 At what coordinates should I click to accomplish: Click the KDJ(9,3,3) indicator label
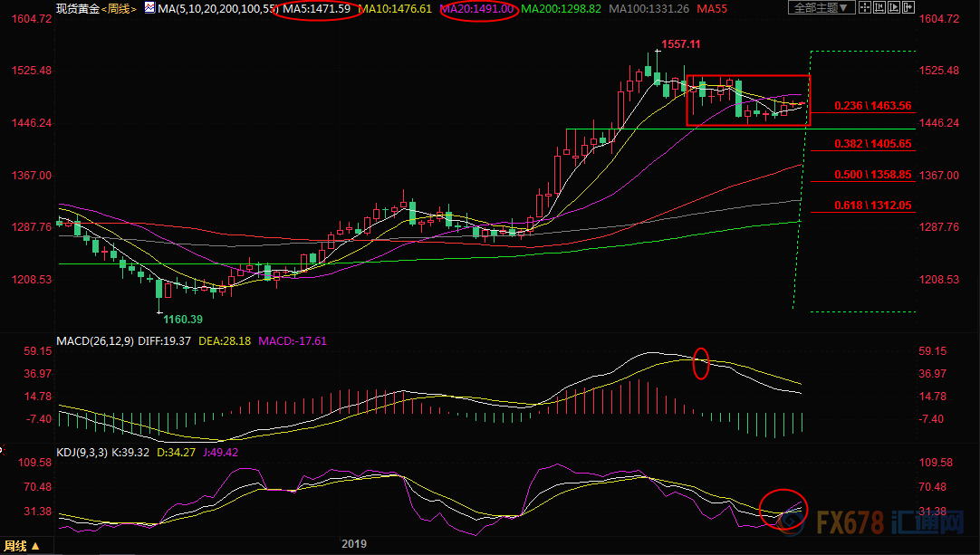click(x=82, y=453)
